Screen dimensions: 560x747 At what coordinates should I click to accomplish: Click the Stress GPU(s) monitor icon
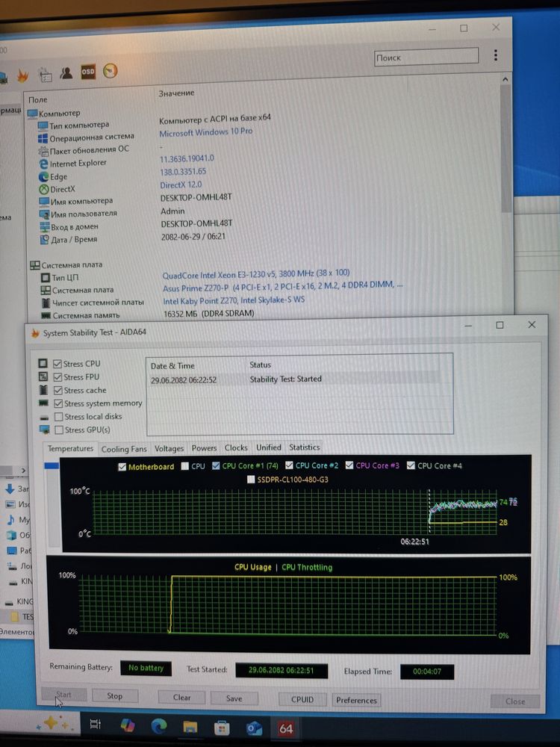(45, 430)
